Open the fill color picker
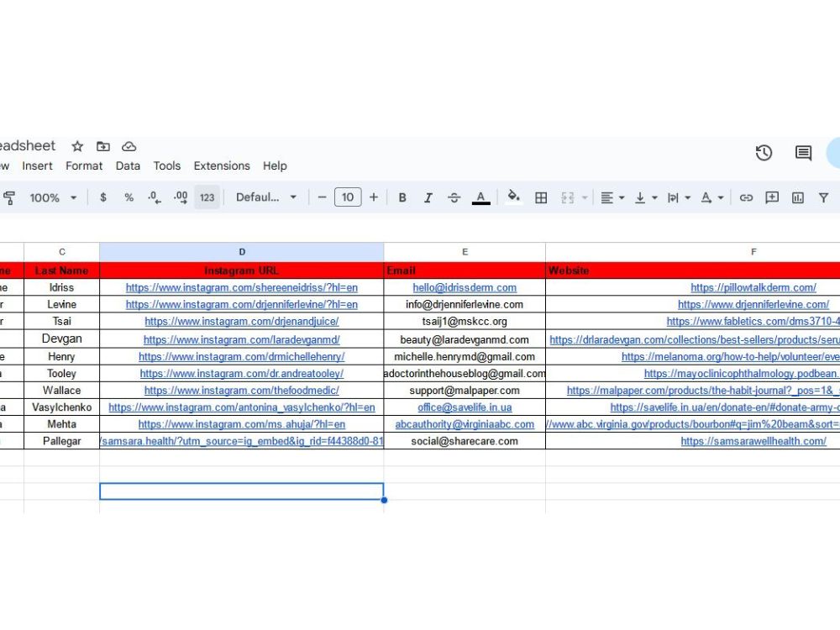The width and height of the screenshot is (840, 630). [x=514, y=197]
